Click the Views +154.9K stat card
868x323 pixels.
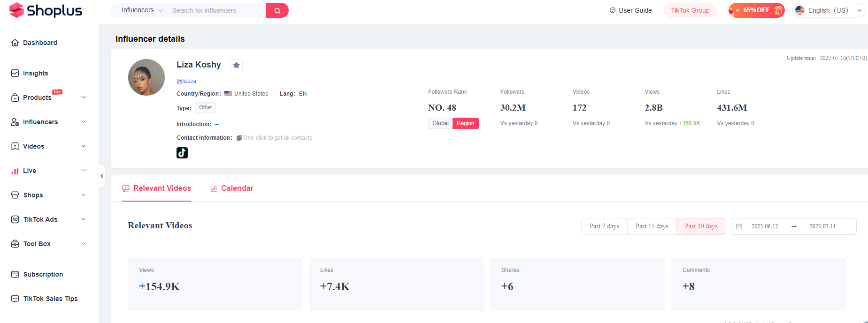pos(215,284)
